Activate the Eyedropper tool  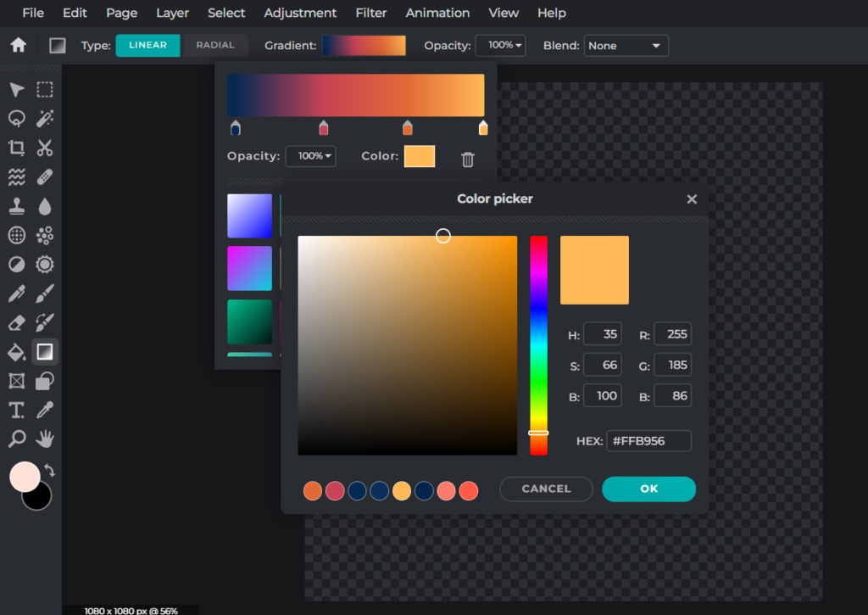coord(44,410)
